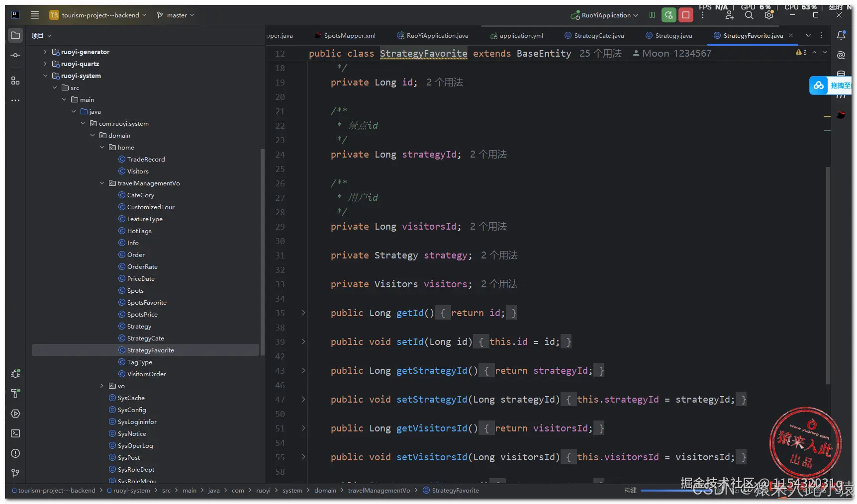Click the warnings count indicator
This screenshot has width=857, height=504.
pyautogui.click(x=801, y=52)
